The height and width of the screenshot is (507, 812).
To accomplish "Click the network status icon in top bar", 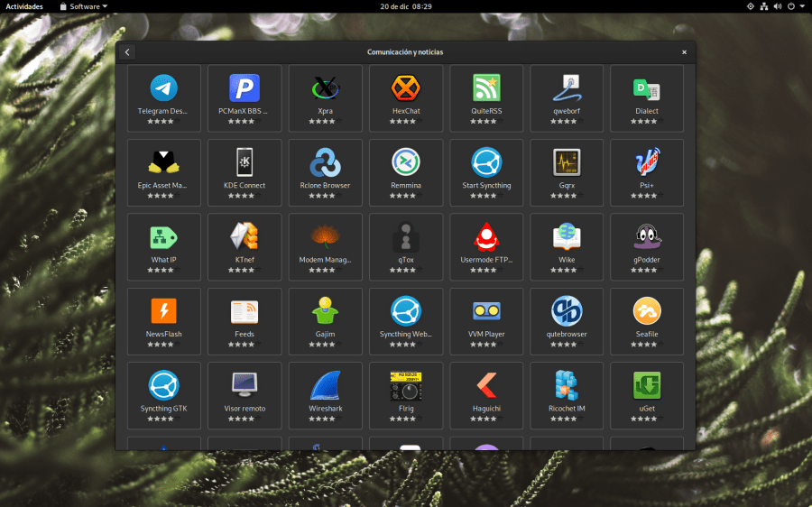I will point(763,6).
